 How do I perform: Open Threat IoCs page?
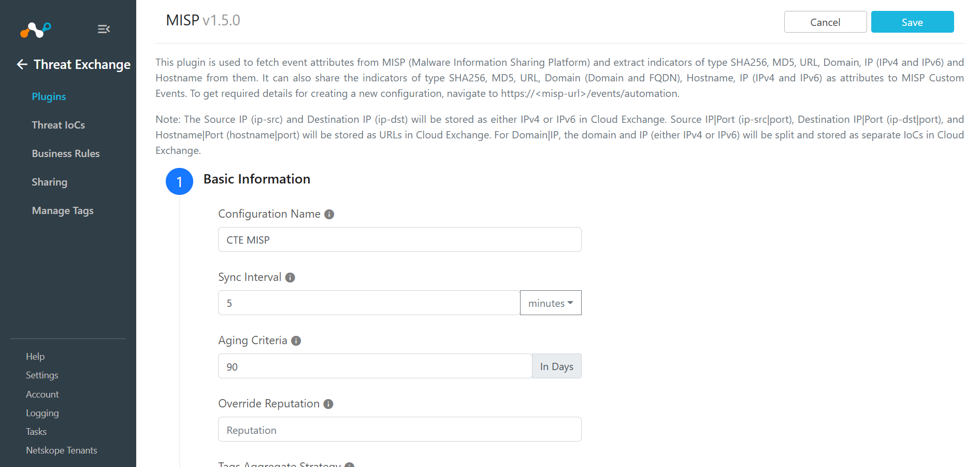pyautogui.click(x=58, y=125)
